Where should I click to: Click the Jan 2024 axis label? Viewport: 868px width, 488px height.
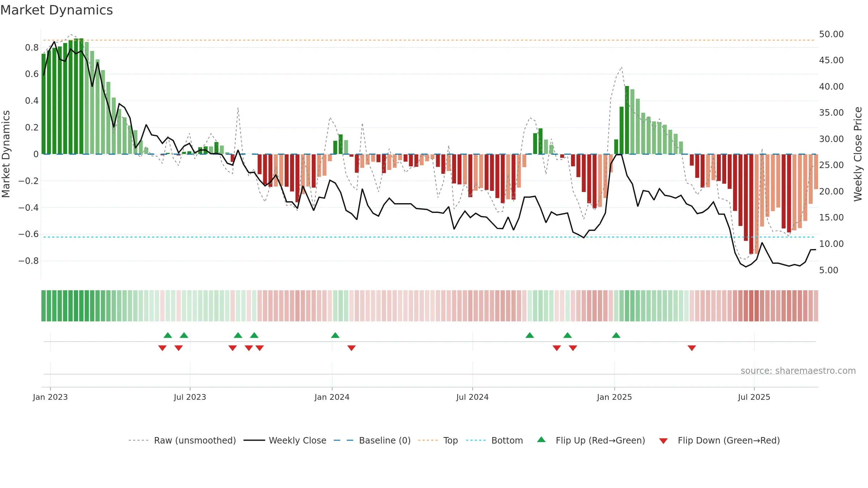click(332, 397)
